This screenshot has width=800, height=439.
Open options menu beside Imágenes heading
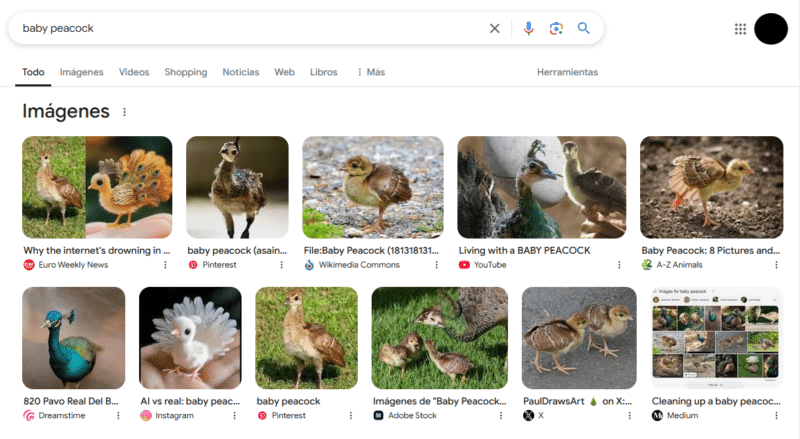[124, 112]
